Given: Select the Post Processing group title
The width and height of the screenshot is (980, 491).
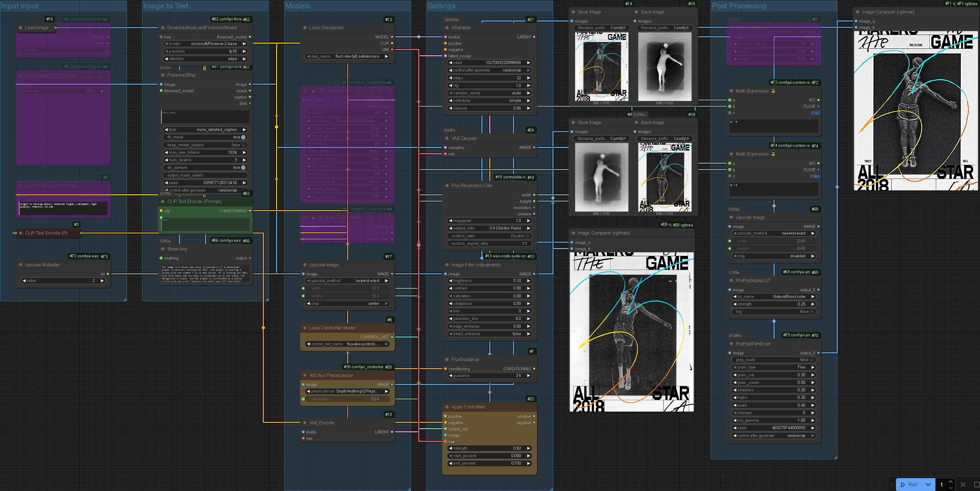Looking at the screenshot, I should coord(739,6).
